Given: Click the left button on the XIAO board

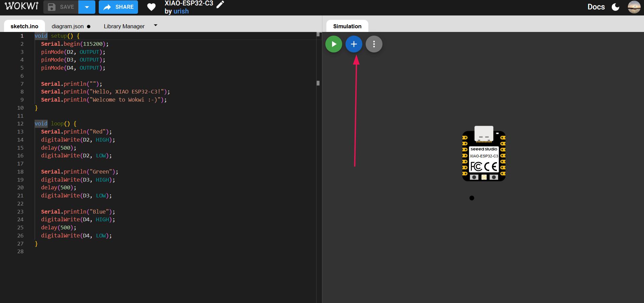Looking at the screenshot, I should pos(474,177).
